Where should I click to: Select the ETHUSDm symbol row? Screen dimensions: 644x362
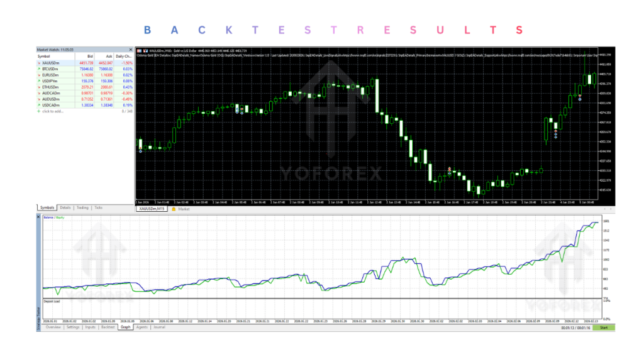pos(85,87)
